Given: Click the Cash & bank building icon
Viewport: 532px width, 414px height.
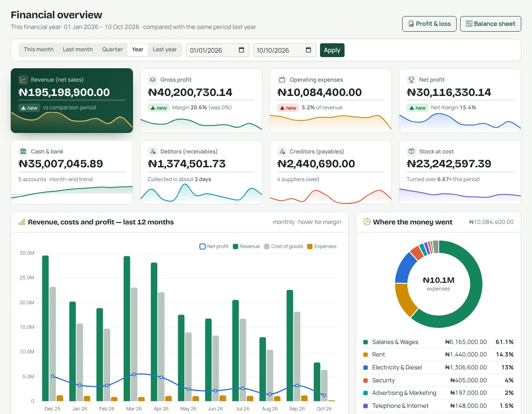Looking at the screenshot, I should (x=23, y=151).
